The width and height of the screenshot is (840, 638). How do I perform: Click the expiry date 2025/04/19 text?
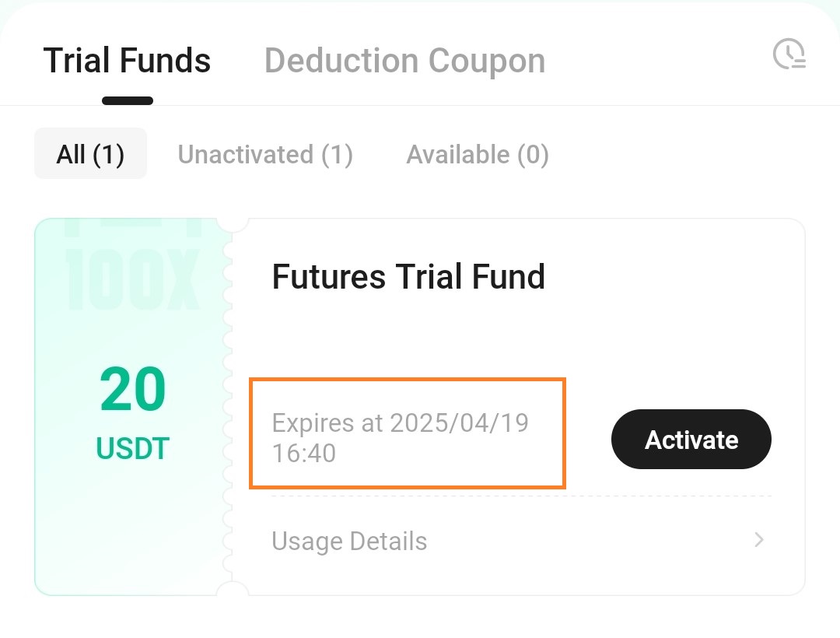(x=459, y=423)
